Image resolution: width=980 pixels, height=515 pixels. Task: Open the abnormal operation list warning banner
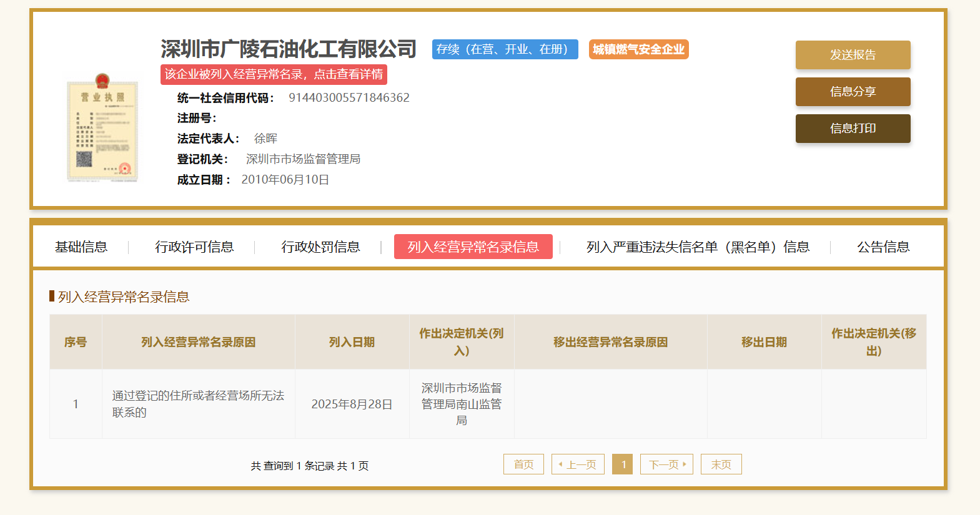[x=274, y=74]
